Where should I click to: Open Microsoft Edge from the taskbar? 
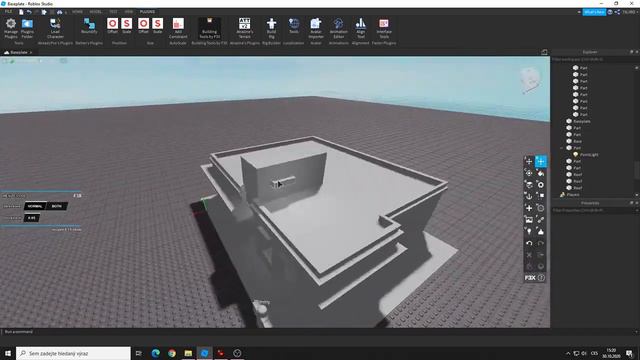(x=156, y=353)
